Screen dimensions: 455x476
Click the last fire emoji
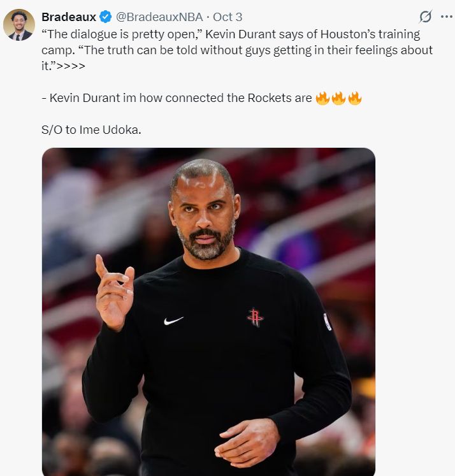354,99
